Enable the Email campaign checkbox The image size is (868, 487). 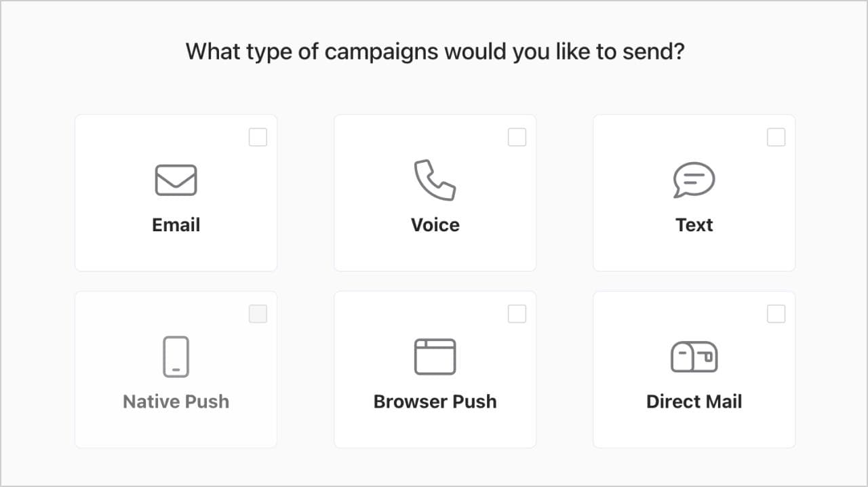coord(258,138)
